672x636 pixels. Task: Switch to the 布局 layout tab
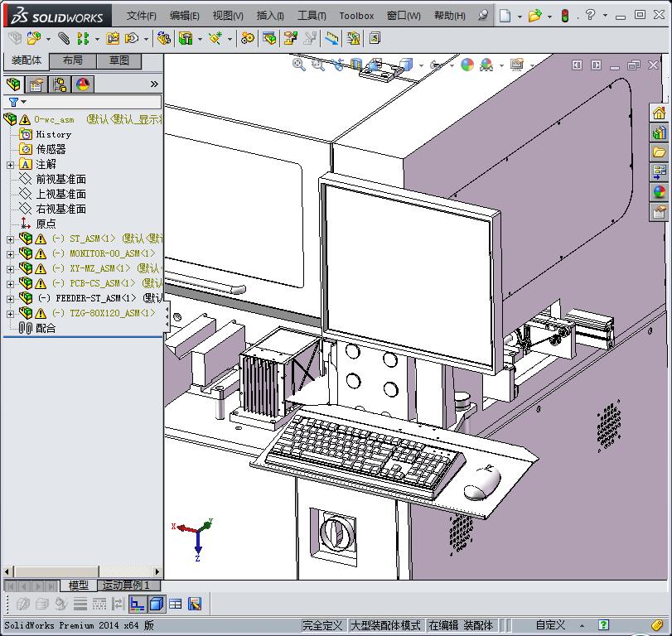[73, 60]
